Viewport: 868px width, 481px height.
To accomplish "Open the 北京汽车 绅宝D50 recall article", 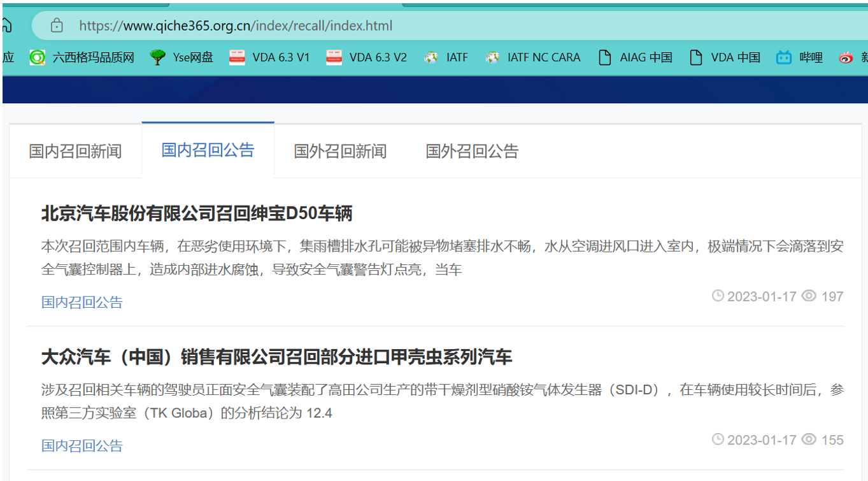I will click(197, 213).
